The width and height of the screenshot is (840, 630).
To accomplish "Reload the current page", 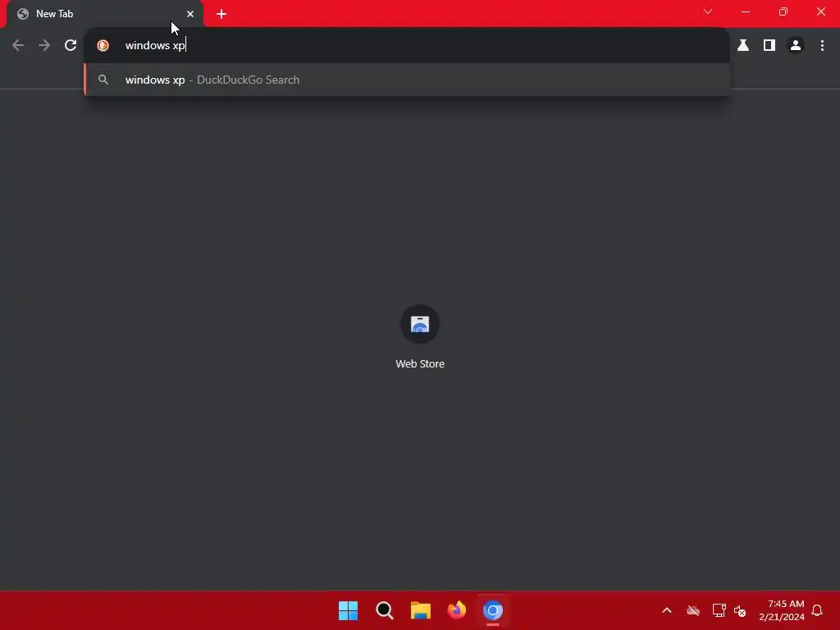I will tap(71, 46).
